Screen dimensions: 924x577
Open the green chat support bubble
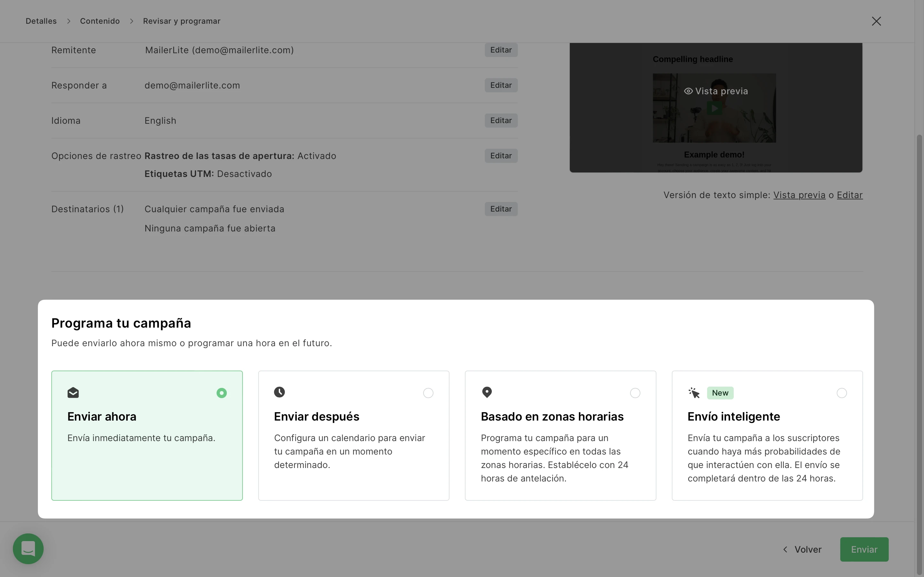tap(28, 549)
